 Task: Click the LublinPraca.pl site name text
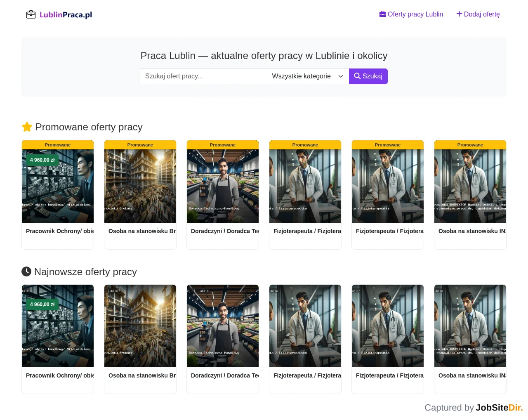point(66,15)
